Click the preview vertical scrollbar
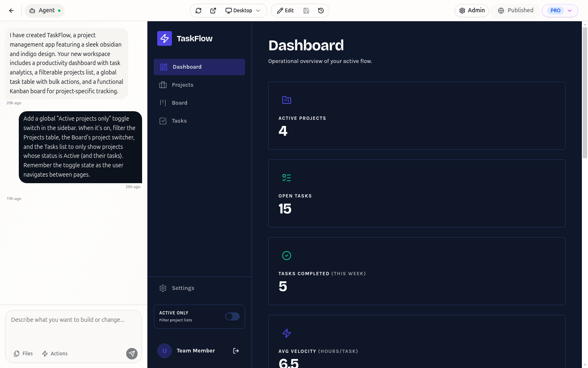This screenshot has height=368, width=588. click(585, 93)
